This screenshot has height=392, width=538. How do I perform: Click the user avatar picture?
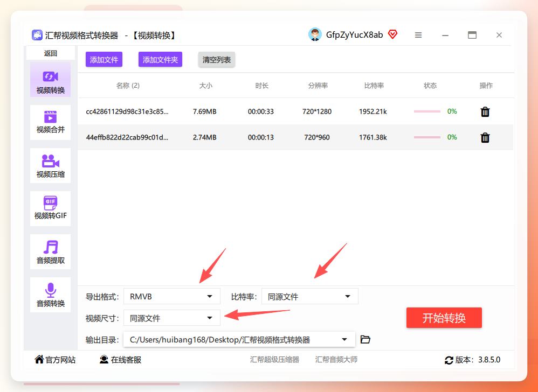click(x=315, y=34)
